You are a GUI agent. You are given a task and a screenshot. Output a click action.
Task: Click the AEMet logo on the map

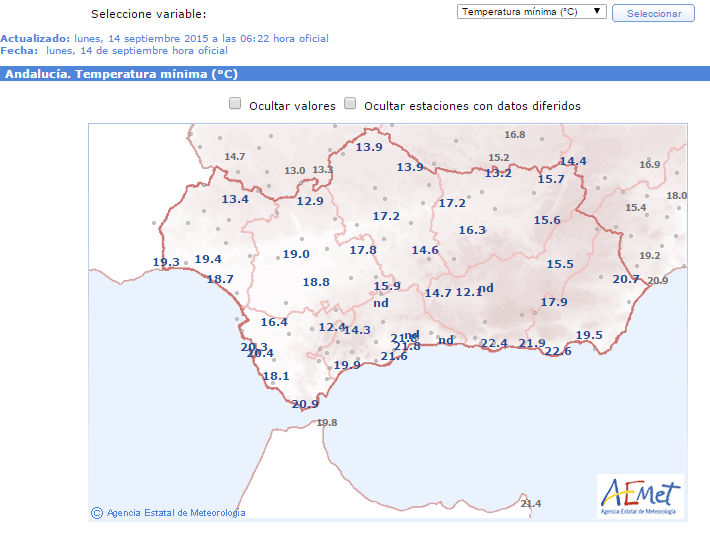pos(640,497)
